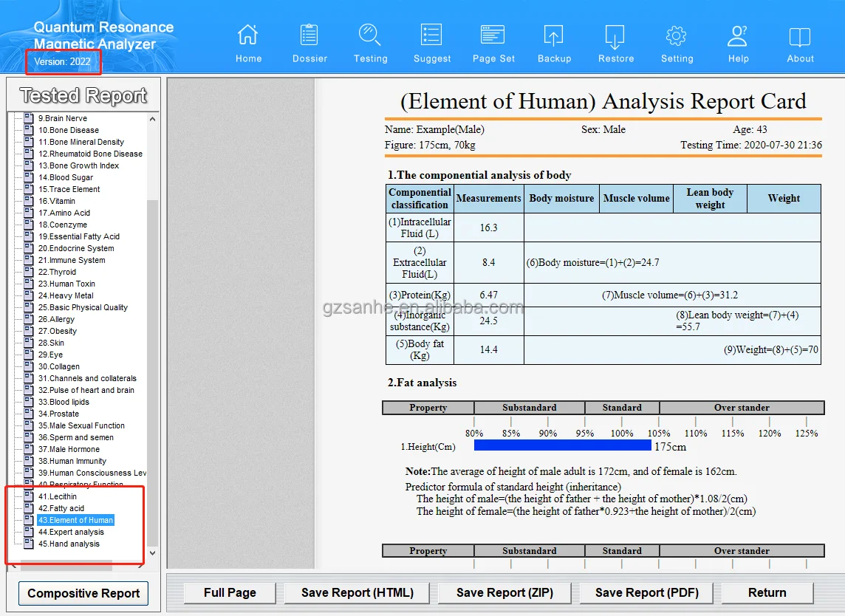Open Page Set icon

(493, 35)
